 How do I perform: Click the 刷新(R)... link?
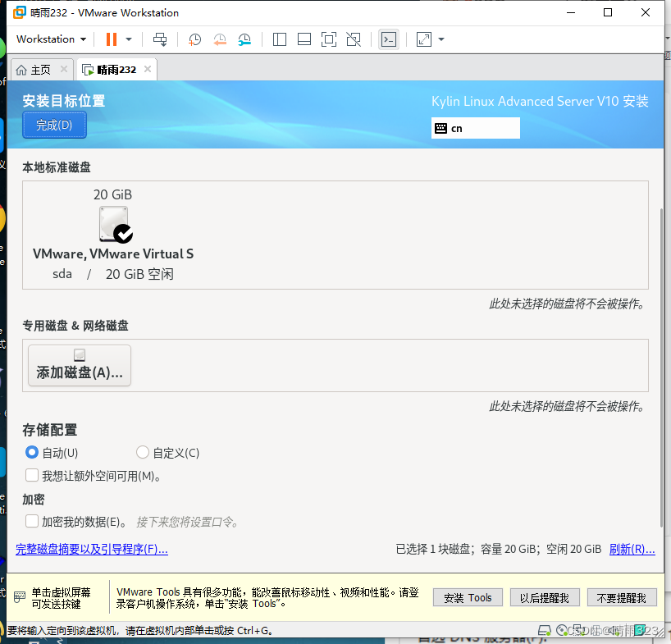point(632,549)
